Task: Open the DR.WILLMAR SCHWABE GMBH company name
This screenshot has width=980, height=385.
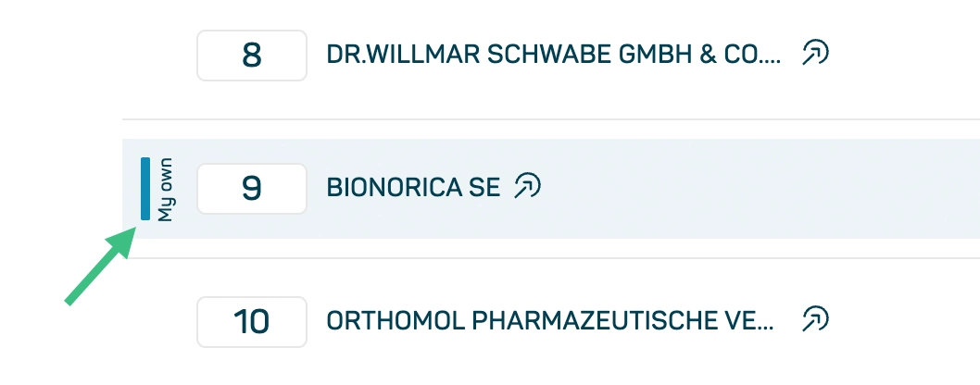Action: (554, 55)
